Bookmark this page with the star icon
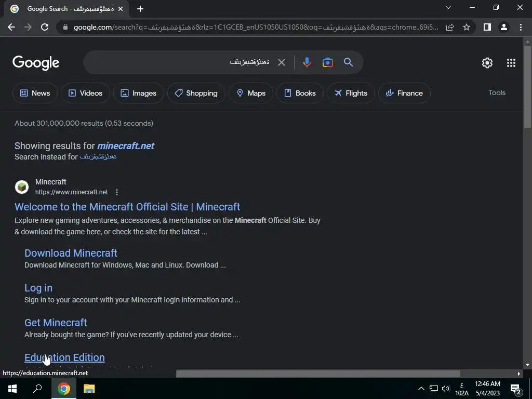The image size is (532, 399). [x=467, y=27]
